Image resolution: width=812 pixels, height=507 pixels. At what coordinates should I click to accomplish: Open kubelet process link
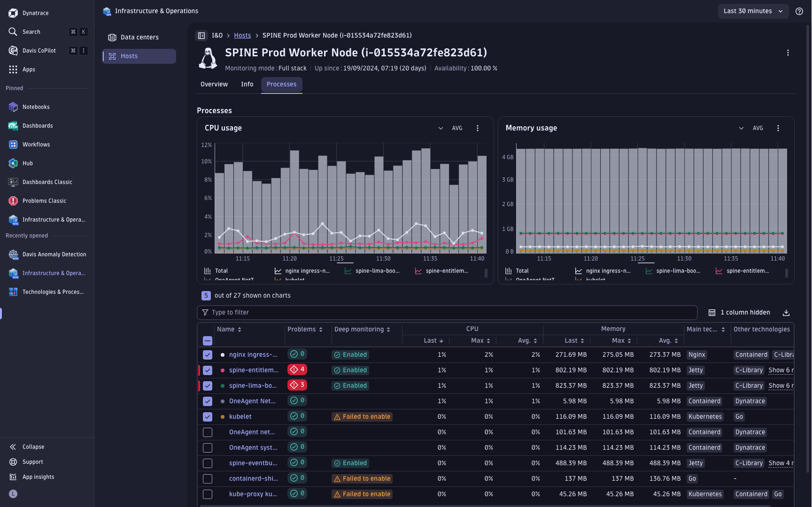click(x=240, y=417)
